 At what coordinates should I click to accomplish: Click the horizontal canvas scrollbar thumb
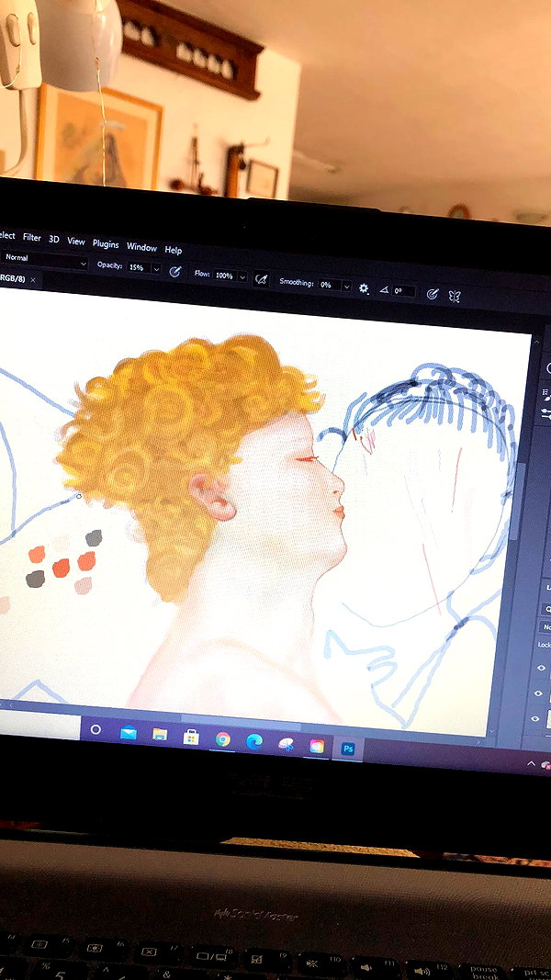[x=241, y=721]
